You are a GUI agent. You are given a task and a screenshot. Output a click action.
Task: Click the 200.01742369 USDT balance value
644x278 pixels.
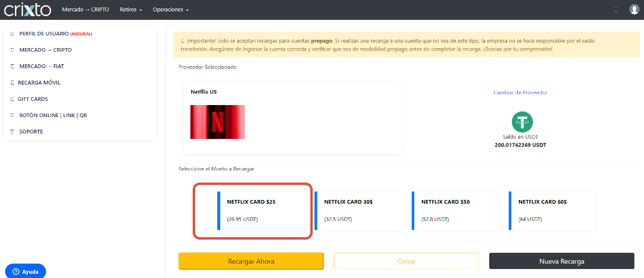(521, 145)
